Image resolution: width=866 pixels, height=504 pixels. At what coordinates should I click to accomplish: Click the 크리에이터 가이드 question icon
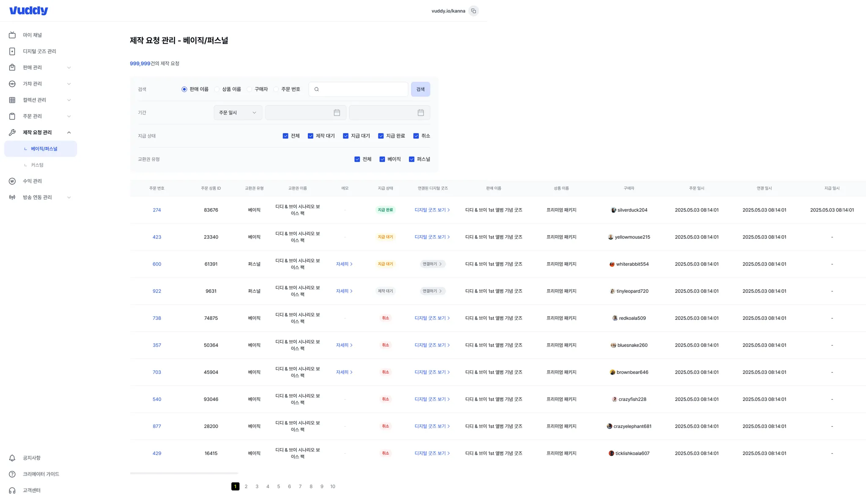coord(12,474)
